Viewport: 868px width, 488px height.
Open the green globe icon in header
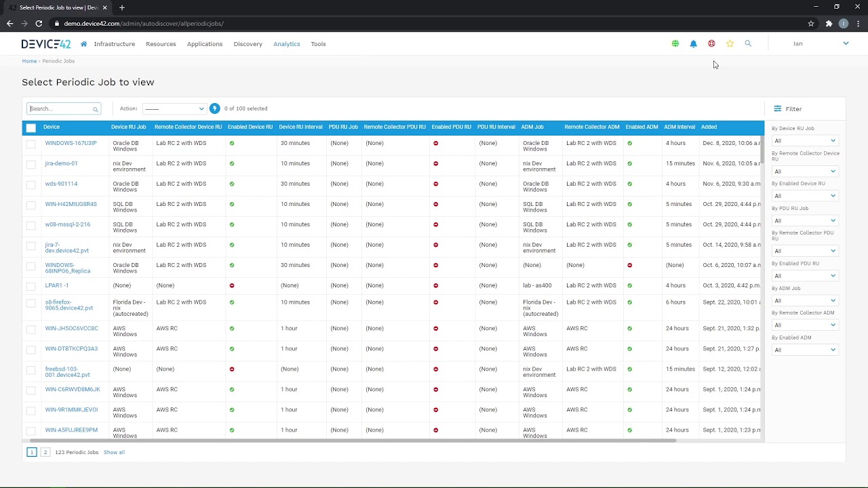[675, 43]
